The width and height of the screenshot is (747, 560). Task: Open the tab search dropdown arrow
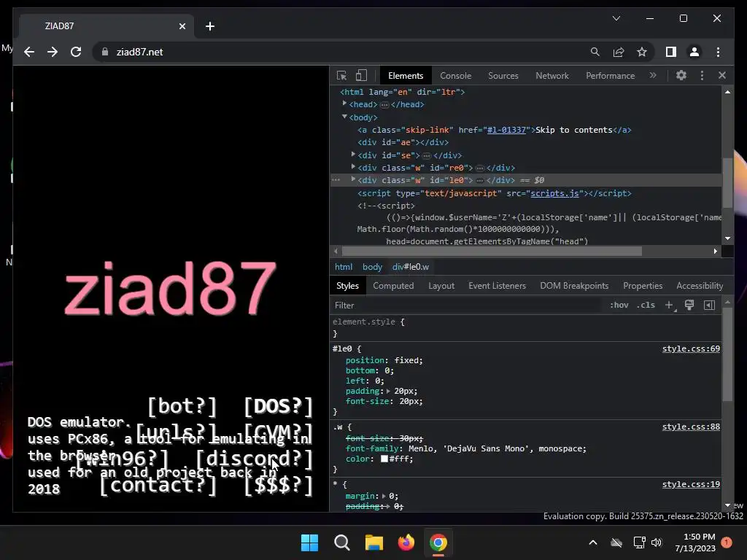616,18
